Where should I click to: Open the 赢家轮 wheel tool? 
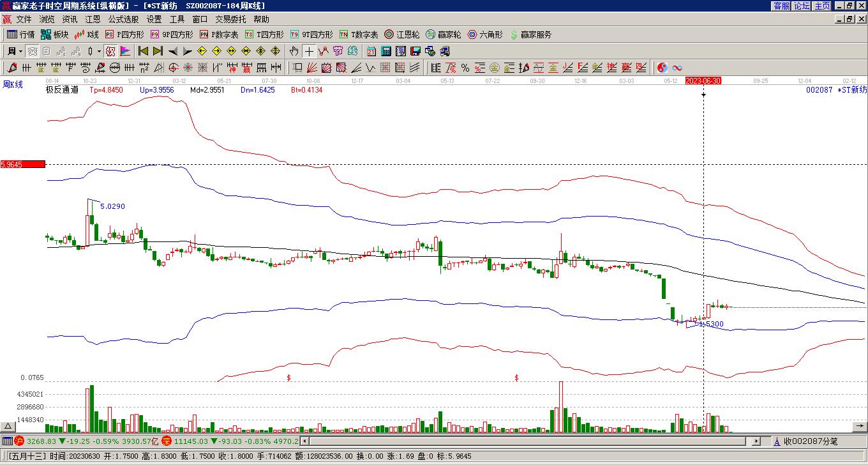[444, 34]
